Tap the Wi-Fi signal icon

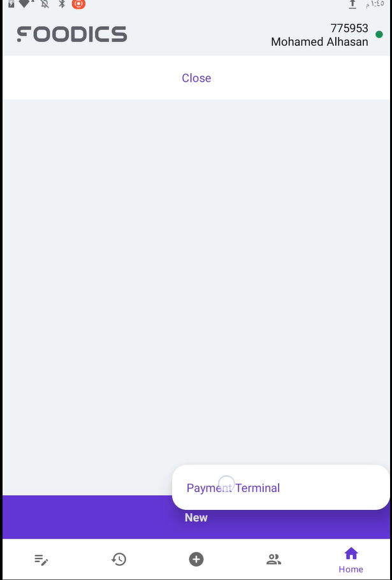point(26,4)
